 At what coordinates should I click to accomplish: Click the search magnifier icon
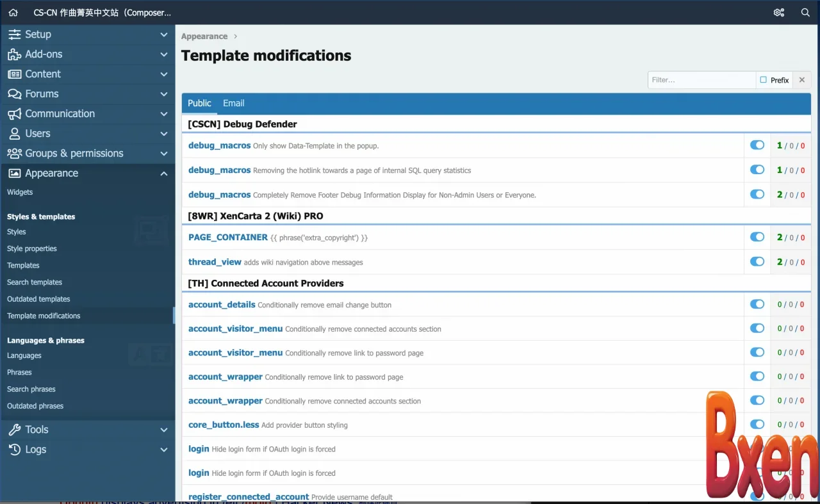point(805,12)
